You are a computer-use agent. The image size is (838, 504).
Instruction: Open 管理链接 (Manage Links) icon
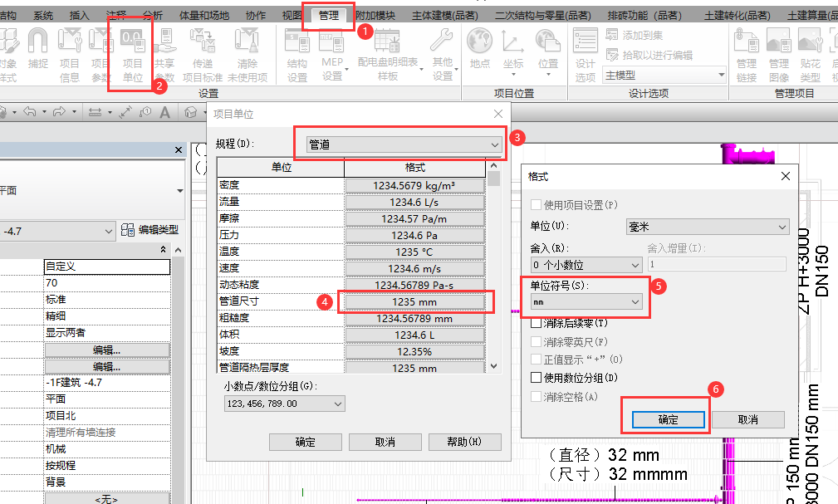(746, 41)
